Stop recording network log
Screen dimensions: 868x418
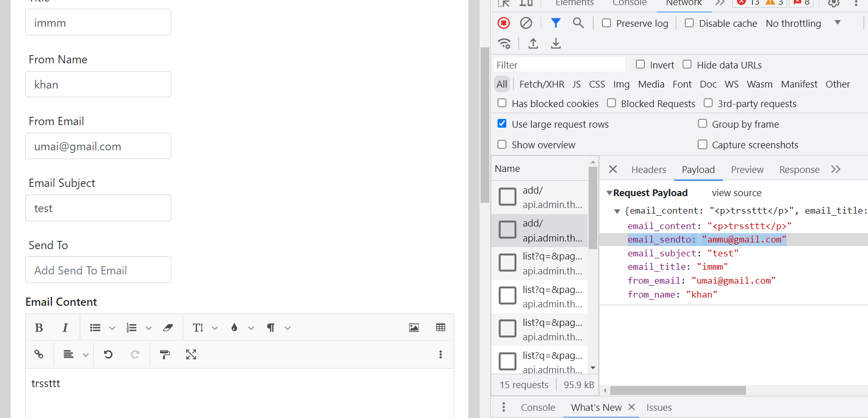tap(504, 23)
